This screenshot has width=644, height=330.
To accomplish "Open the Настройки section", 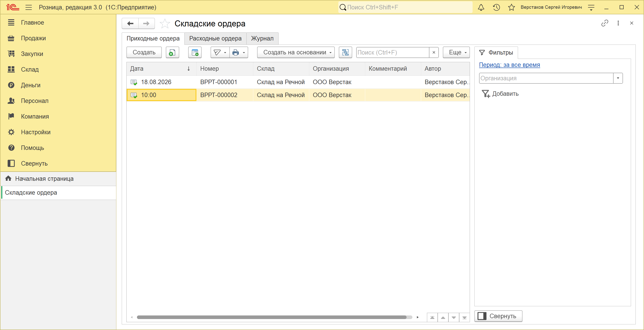I will point(58,132).
